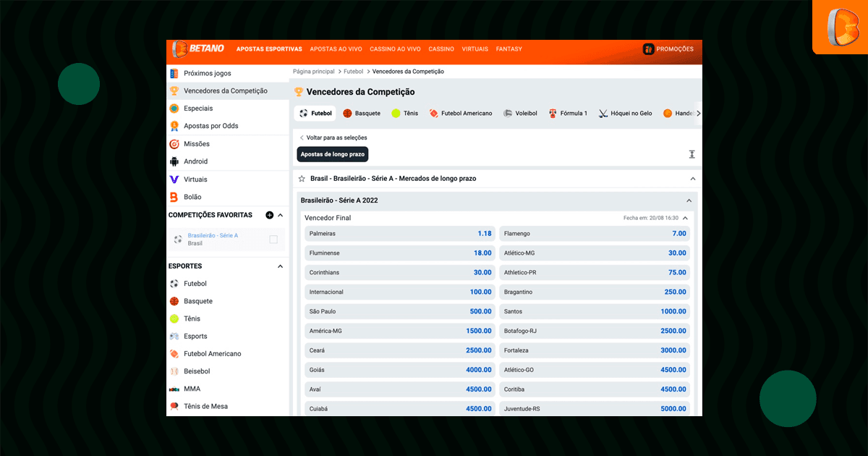Open the Apostas Esportivas menu
The height and width of the screenshot is (456, 868).
tap(269, 49)
